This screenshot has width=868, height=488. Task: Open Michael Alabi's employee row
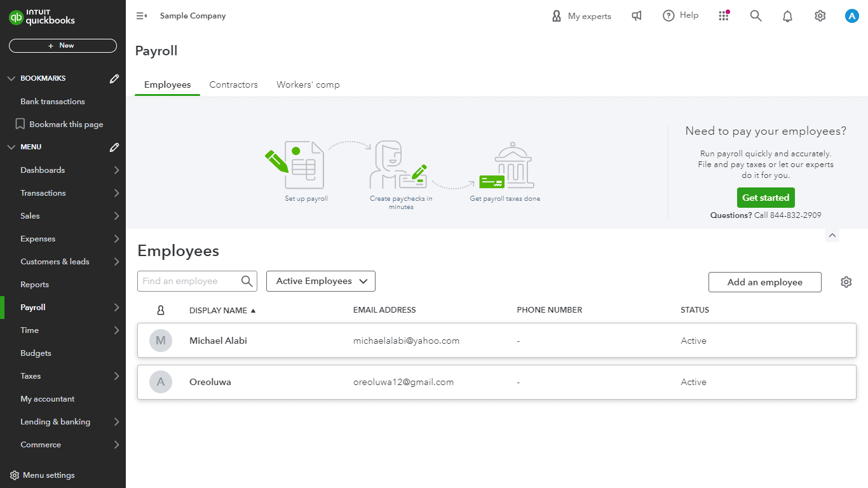point(218,341)
